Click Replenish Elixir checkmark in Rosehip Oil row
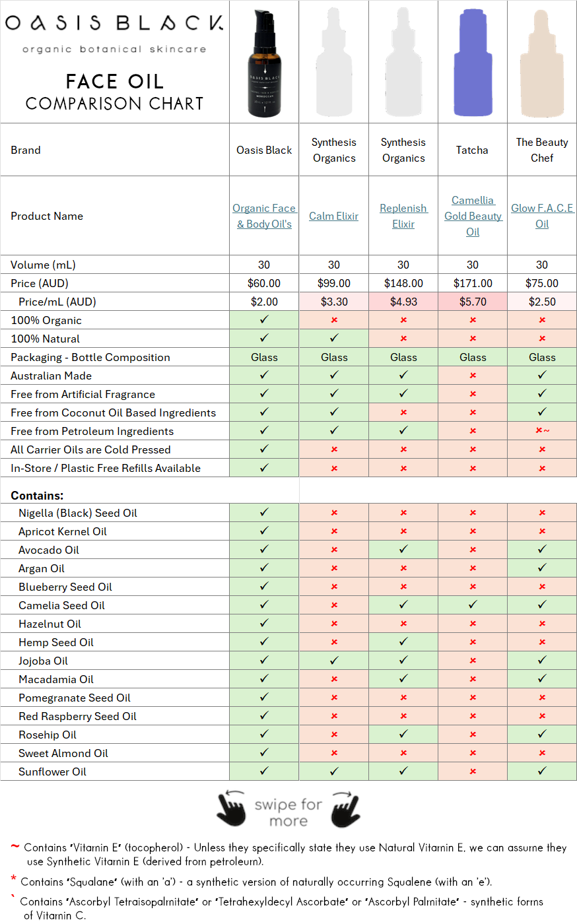 click(x=403, y=734)
